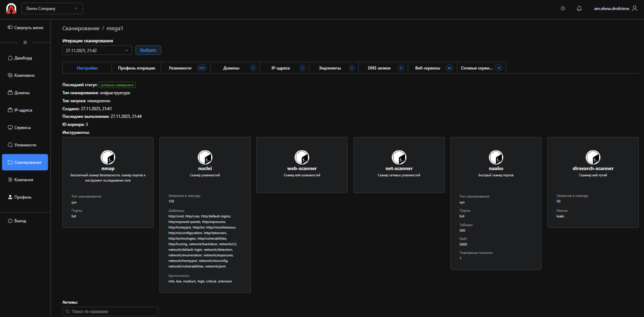Viewport: 644px width, 317px height.
Task: Collapse the sidebar menu with Свернуть меню
Action: pos(25,27)
